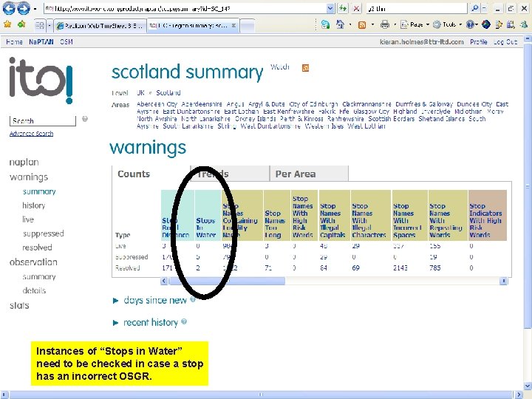Open the RSS feeds dropdown arrow
The image size is (532, 399).
(x=372, y=24)
